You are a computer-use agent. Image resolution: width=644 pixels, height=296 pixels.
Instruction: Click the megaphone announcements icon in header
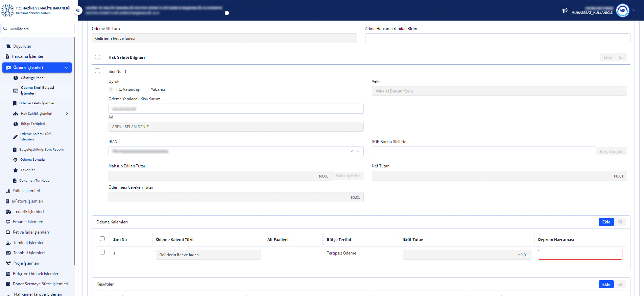pos(565,10)
